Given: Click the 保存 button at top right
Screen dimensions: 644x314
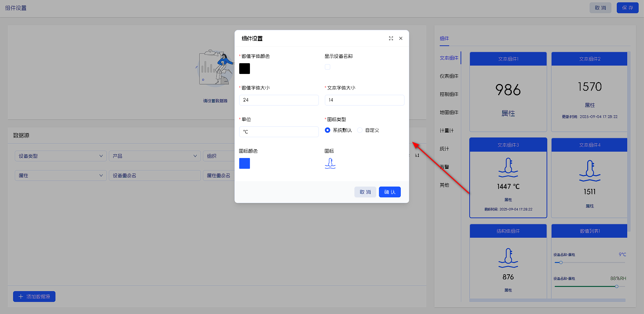Looking at the screenshot, I should point(627,8).
